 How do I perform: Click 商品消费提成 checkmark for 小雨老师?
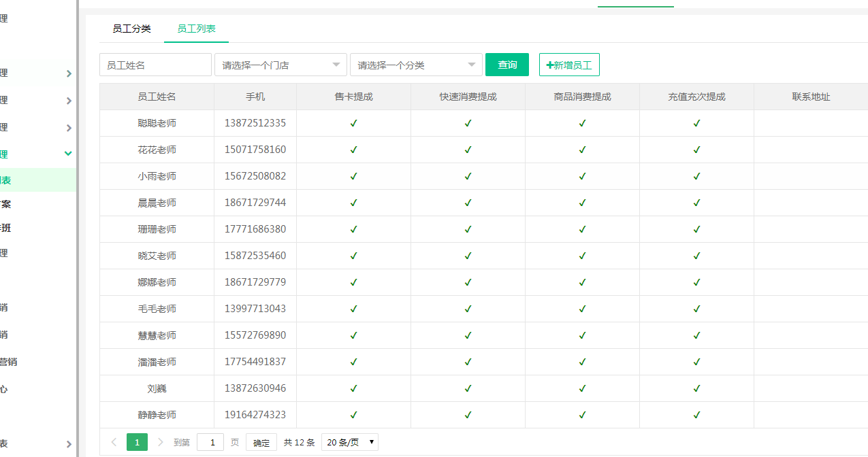(x=582, y=176)
